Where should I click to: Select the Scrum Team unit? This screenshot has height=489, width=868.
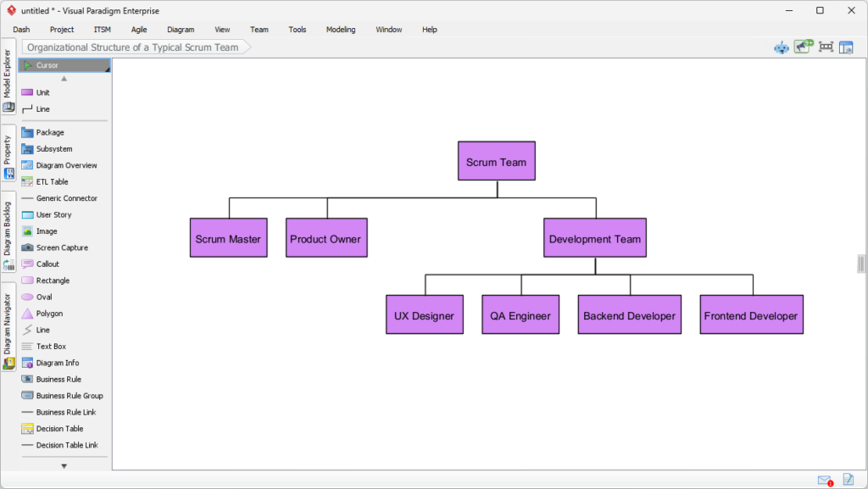click(x=497, y=161)
